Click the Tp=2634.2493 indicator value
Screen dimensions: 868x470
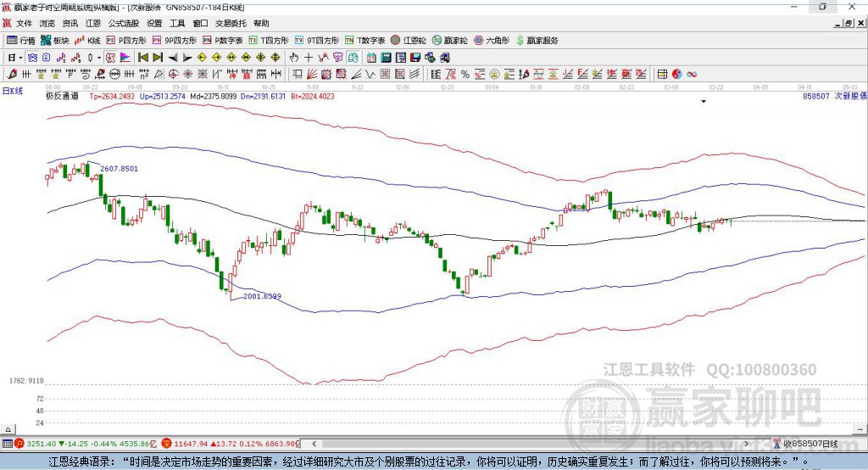(112, 96)
